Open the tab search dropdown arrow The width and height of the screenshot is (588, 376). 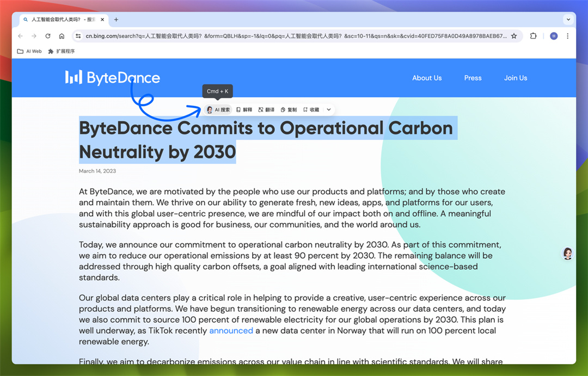(568, 20)
